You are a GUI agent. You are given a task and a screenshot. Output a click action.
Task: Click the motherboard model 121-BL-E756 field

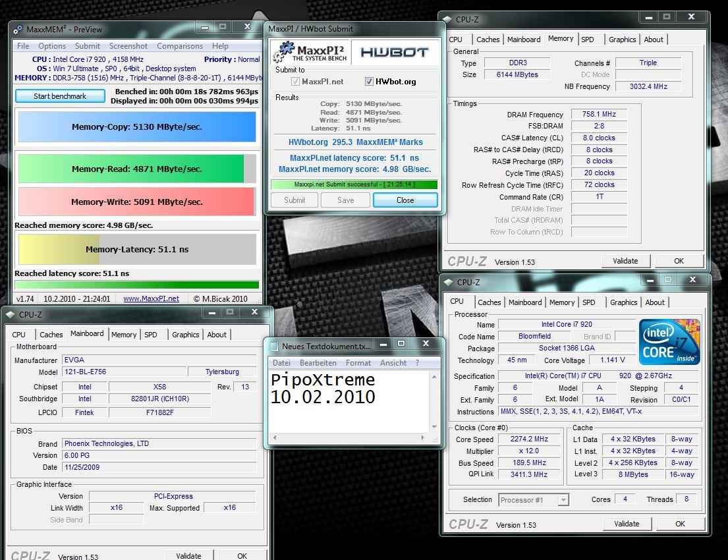tap(124, 372)
